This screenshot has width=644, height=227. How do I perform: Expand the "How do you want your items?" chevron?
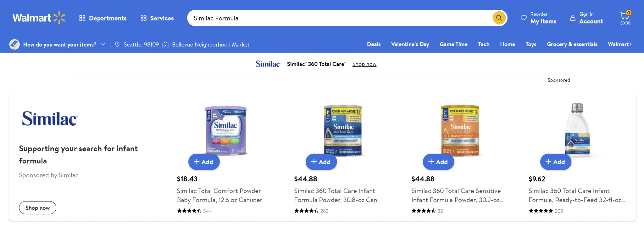click(103, 44)
